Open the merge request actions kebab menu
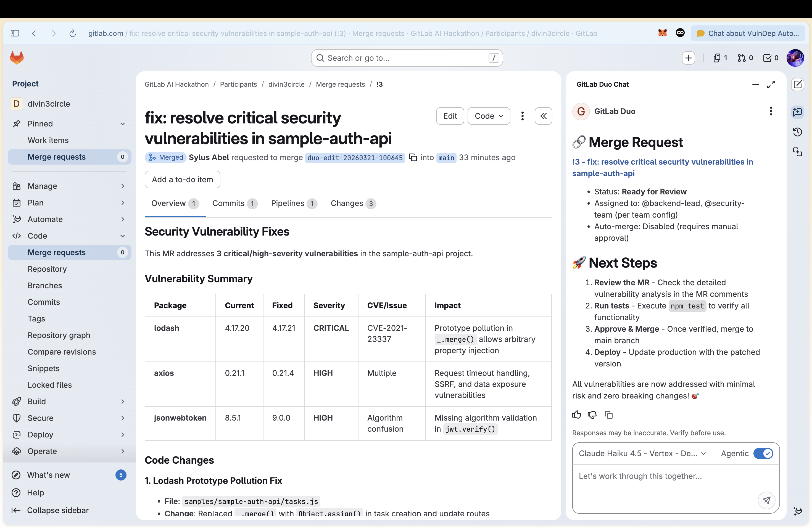 coord(522,116)
